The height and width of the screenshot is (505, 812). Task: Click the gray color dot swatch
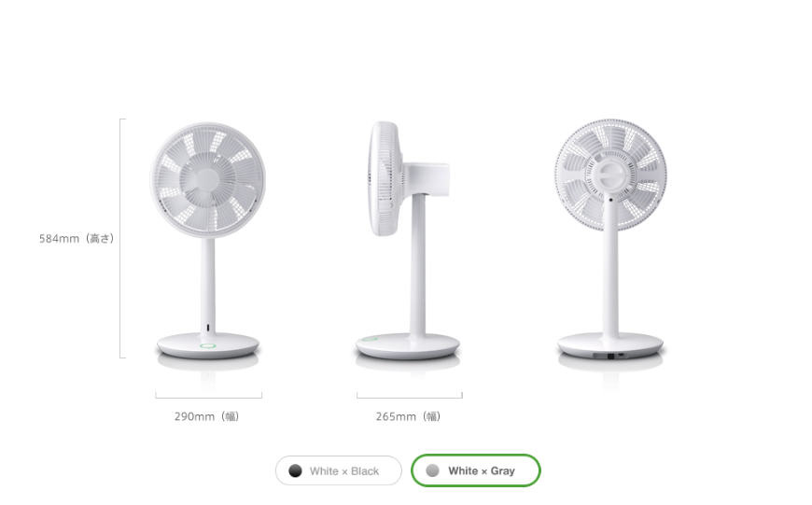[432, 470]
